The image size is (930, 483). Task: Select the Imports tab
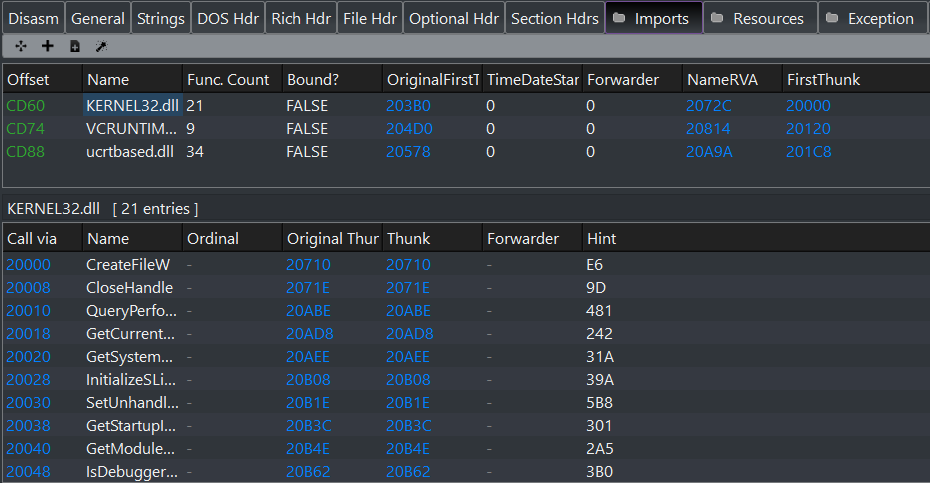(654, 18)
